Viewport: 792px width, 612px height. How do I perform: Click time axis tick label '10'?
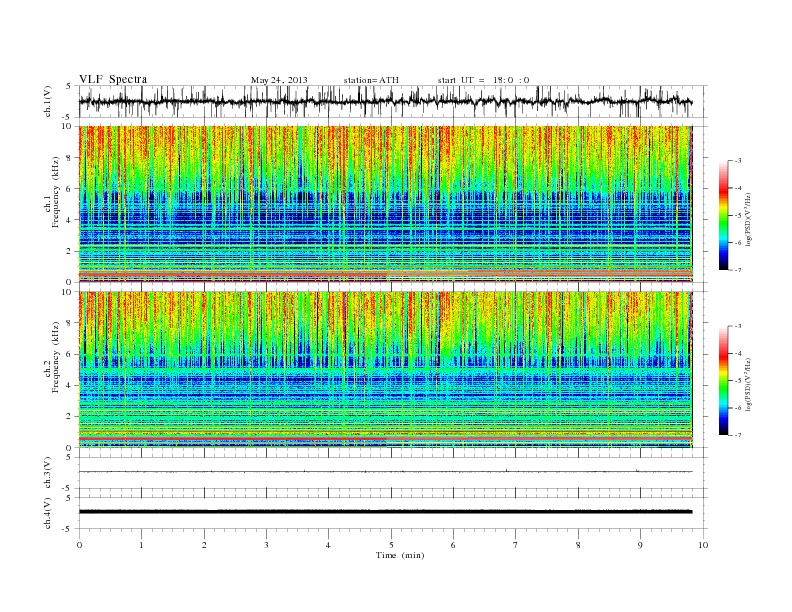[x=703, y=545]
